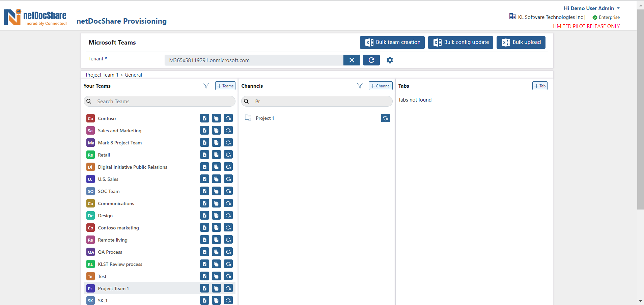Viewport: 644px width, 305px height.
Task: Click sync icon for Project Team 1
Action: (x=228, y=288)
